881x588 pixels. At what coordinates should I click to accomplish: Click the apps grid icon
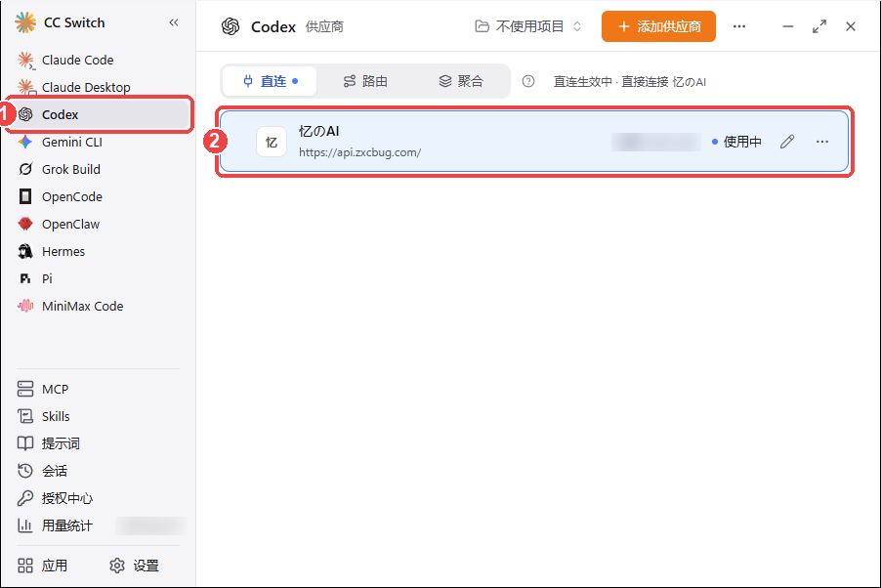(25, 566)
